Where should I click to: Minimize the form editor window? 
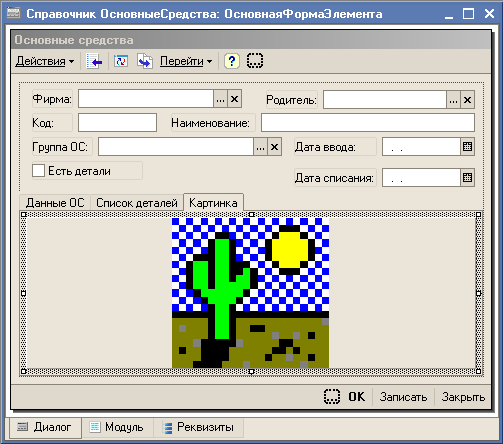(x=449, y=14)
